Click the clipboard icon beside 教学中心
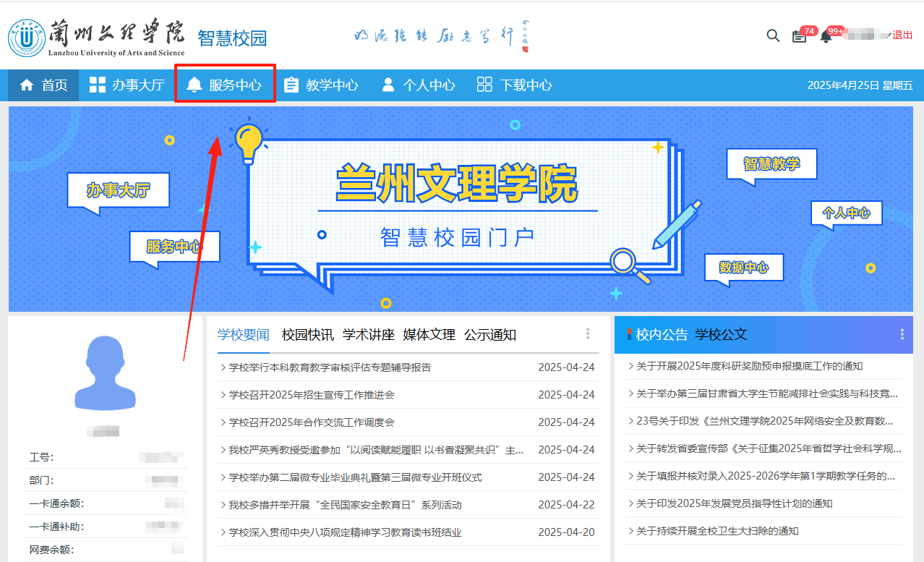This screenshot has width=924, height=562. (x=291, y=85)
